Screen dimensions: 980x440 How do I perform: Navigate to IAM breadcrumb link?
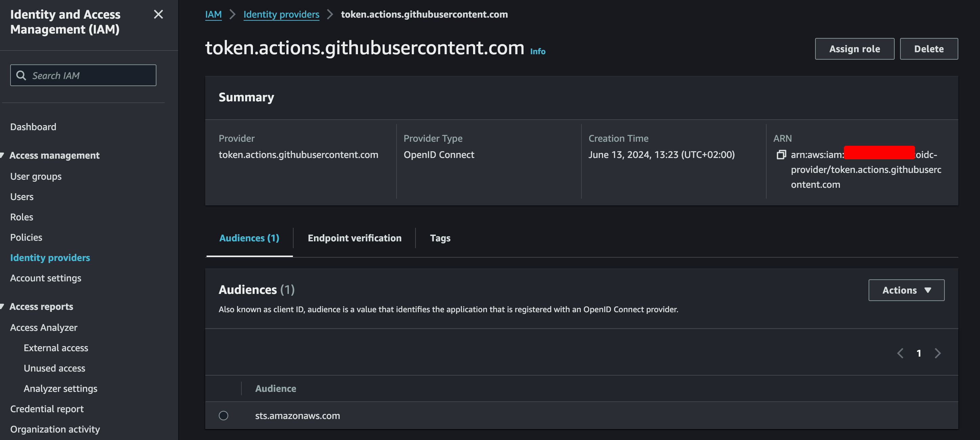tap(213, 15)
